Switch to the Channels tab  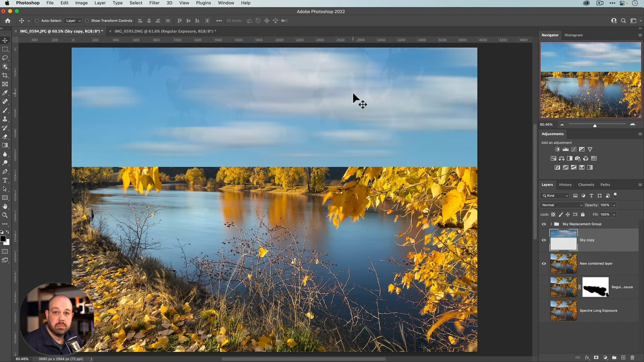586,185
